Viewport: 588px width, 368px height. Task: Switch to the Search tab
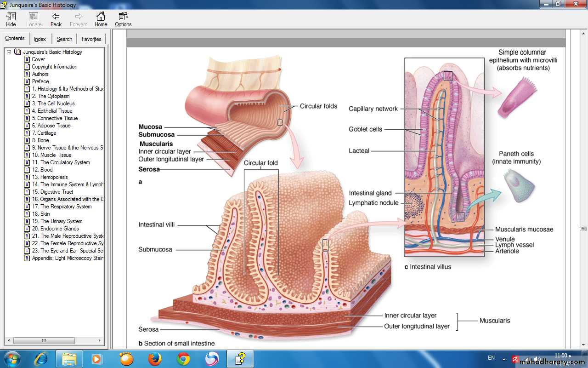tap(64, 39)
